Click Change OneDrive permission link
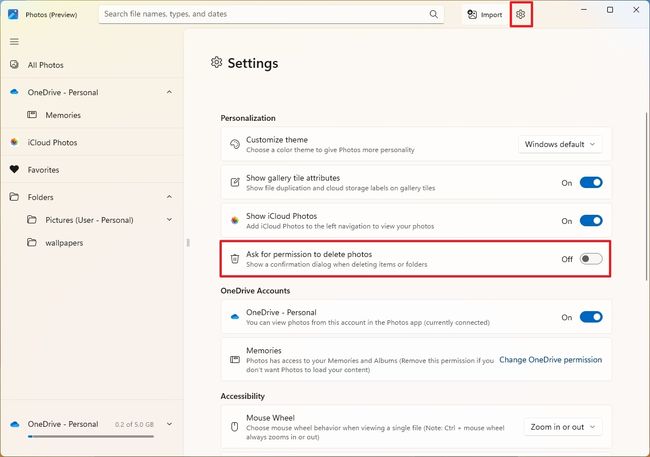The width and height of the screenshot is (650, 457). coord(550,360)
